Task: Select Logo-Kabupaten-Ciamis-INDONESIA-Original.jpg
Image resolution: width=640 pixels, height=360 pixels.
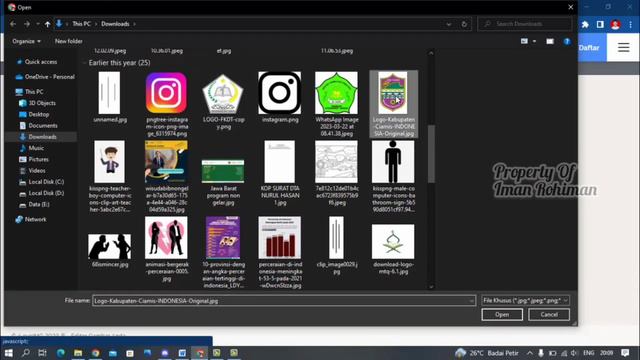Action: [393, 104]
